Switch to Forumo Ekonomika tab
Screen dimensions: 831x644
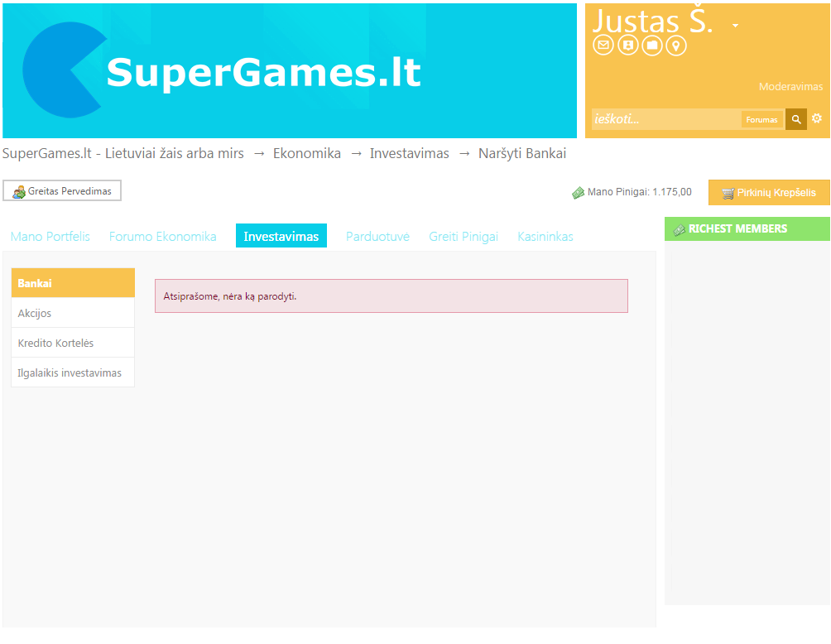163,237
